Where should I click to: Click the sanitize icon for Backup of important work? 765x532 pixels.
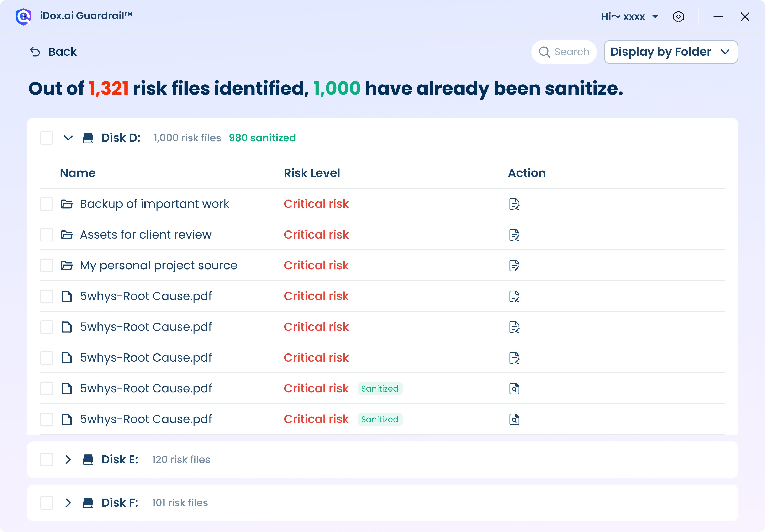click(x=514, y=204)
